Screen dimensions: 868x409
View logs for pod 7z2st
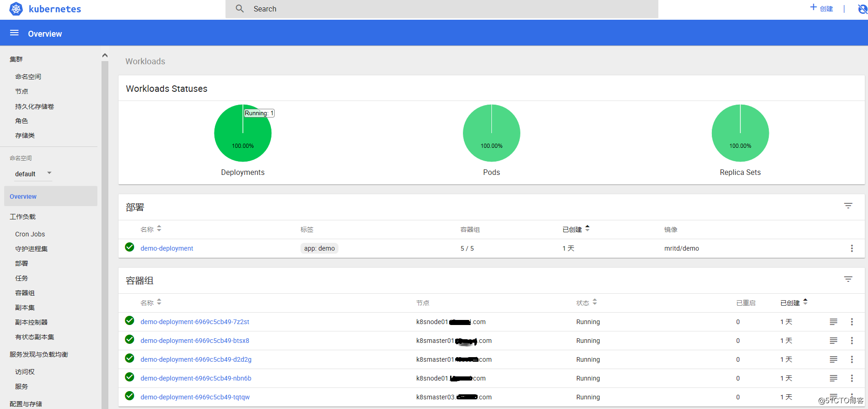pos(834,322)
